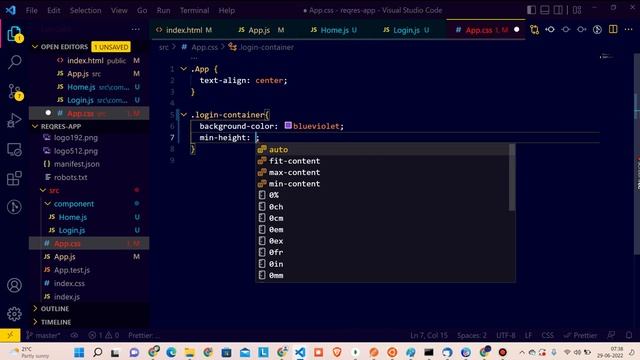Open the File menu
The image size is (640, 360).
click(x=31, y=10)
